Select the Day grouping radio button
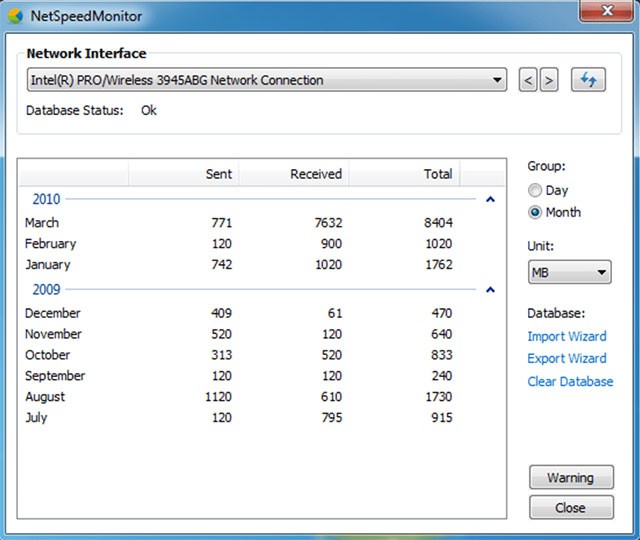The height and width of the screenshot is (540, 640). [536, 190]
